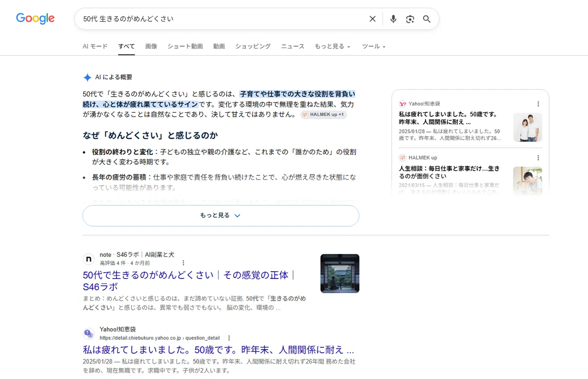
Task: Open Google Lens image search icon
Action: (410, 19)
